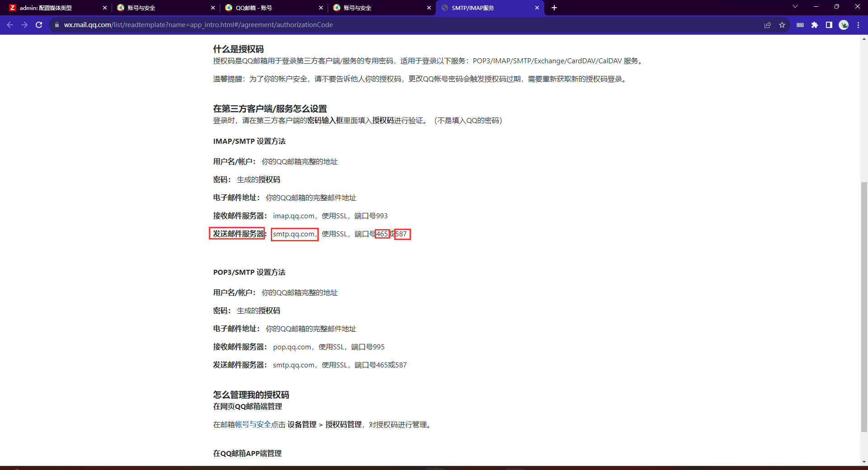Viewport: 868px width, 470px height.
Task: Click the scrollbar down arrow
Action: 864,462
